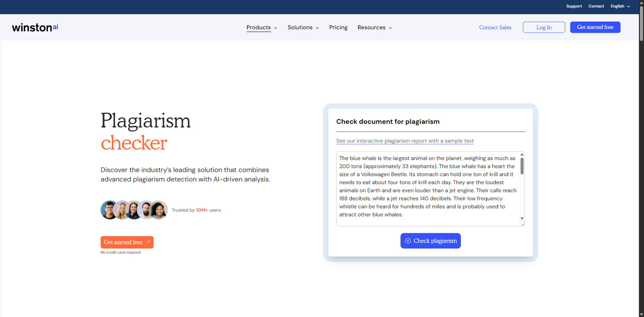This screenshot has width=644, height=317.
Task: Open the interactive plagiarism report sample link
Action: click(405, 141)
